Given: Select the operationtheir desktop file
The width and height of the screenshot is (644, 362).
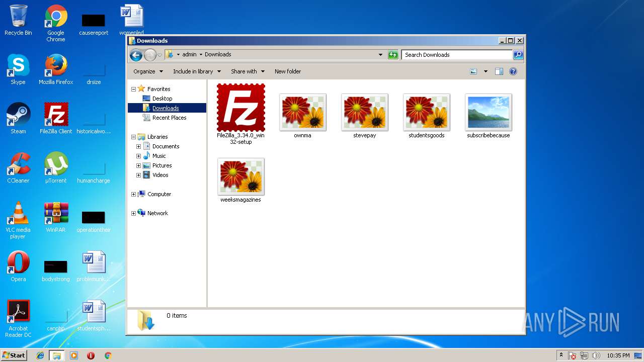Looking at the screenshot, I should [94, 221].
